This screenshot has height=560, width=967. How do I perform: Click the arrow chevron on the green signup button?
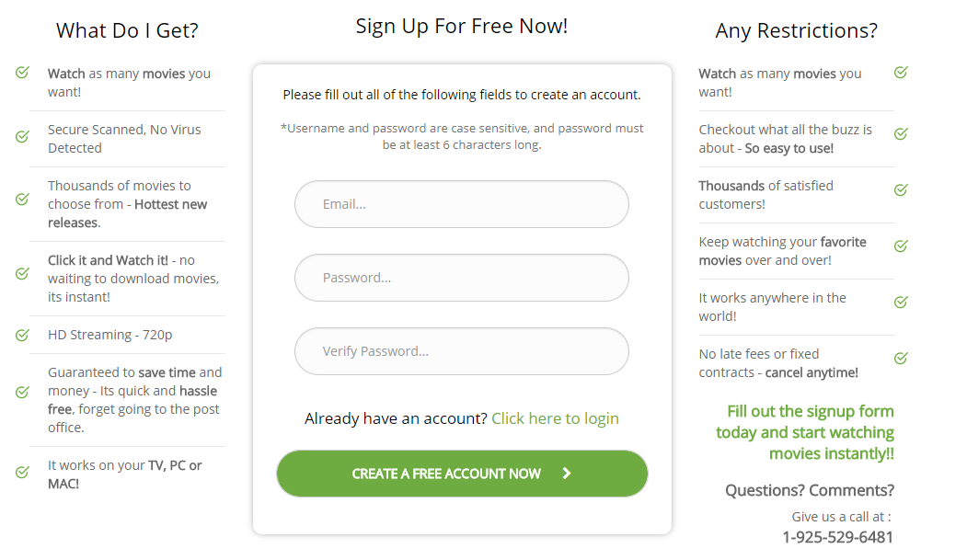pos(567,474)
